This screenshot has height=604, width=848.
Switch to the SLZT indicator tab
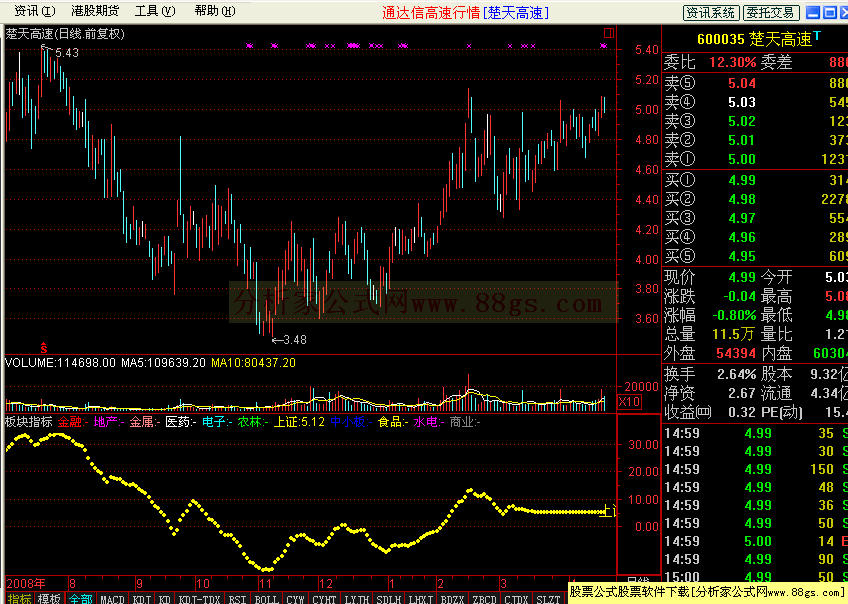pyautogui.click(x=548, y=599)
